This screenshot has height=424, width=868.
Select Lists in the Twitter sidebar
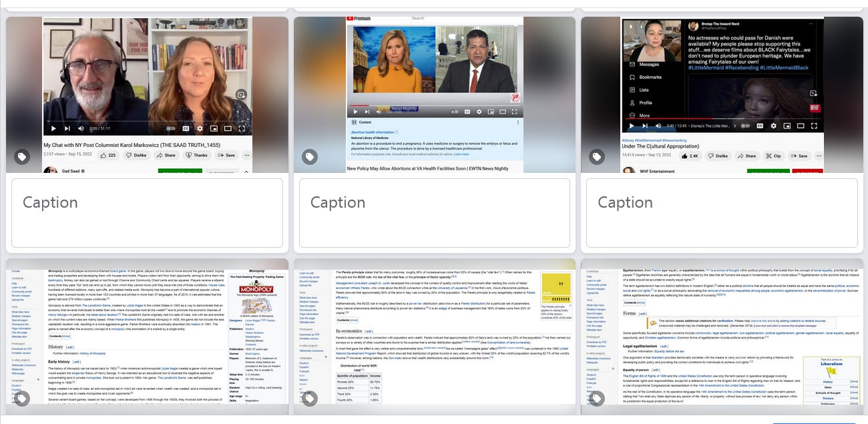click(x=638, y=90)
